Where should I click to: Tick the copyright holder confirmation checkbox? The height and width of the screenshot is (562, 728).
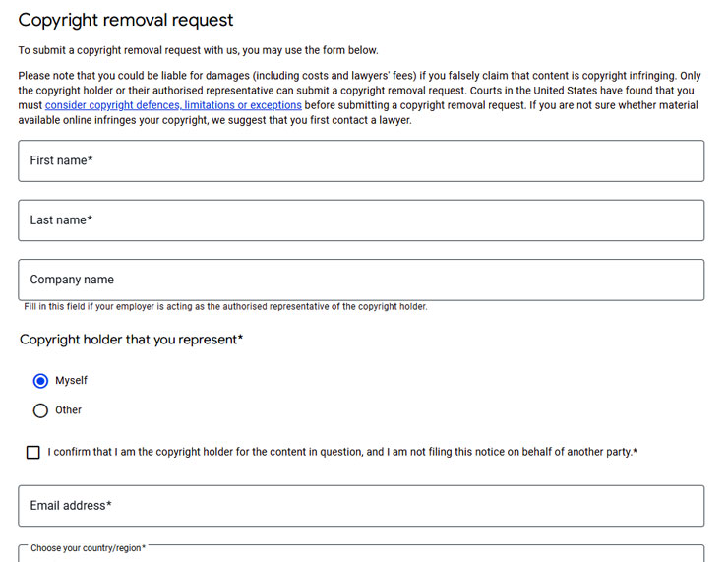pos(33,452)
